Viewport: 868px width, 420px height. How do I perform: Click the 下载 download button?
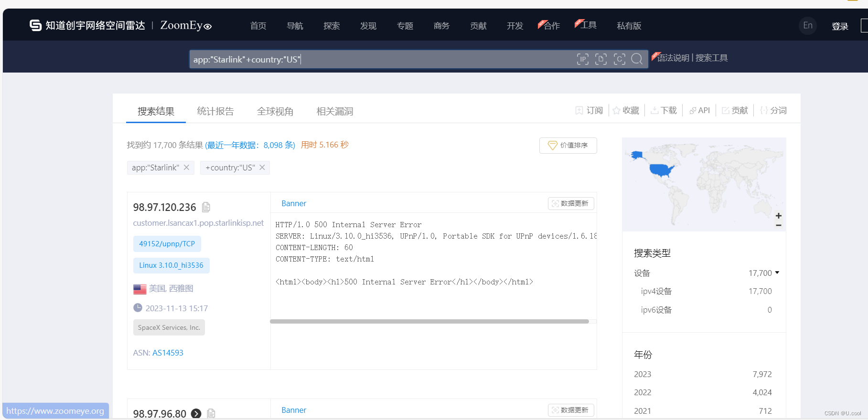664,110
